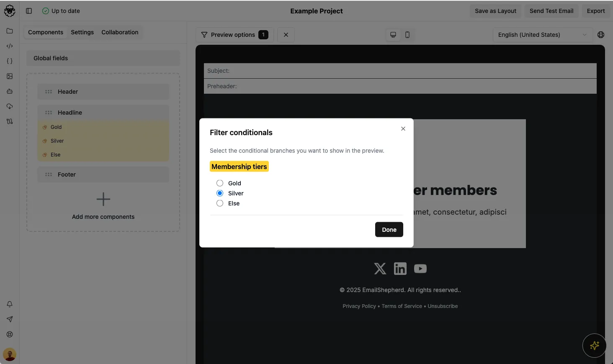Viewport: 613px width, 364px height.
Task: Switch to mobile preview icon
Action: pyautogui.click(x=407, y=35)
